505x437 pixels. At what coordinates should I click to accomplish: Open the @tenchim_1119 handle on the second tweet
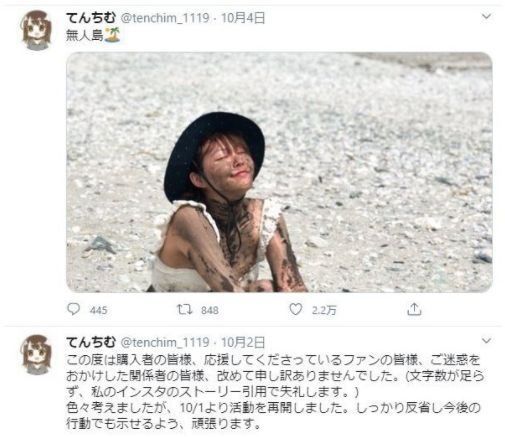[165, 343]
